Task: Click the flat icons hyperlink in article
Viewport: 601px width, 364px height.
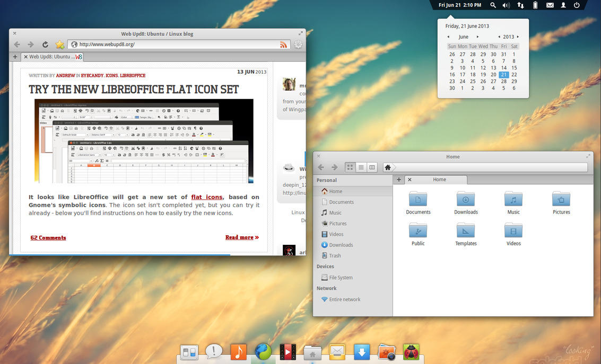Action: (x=206, y=197)
